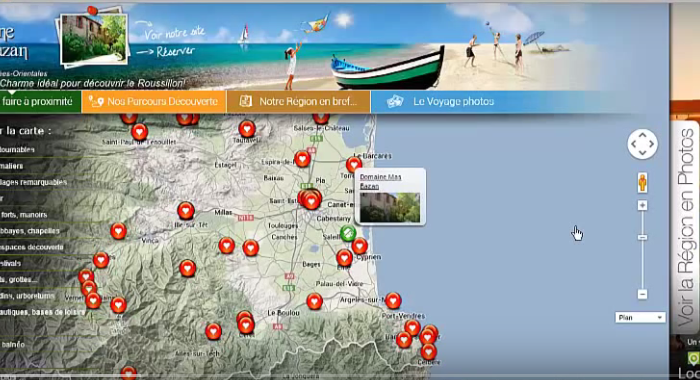700x380 pixels.
Task: Select the heart marker near Ille-sur-Têt
Action: [x=186, y=210]
